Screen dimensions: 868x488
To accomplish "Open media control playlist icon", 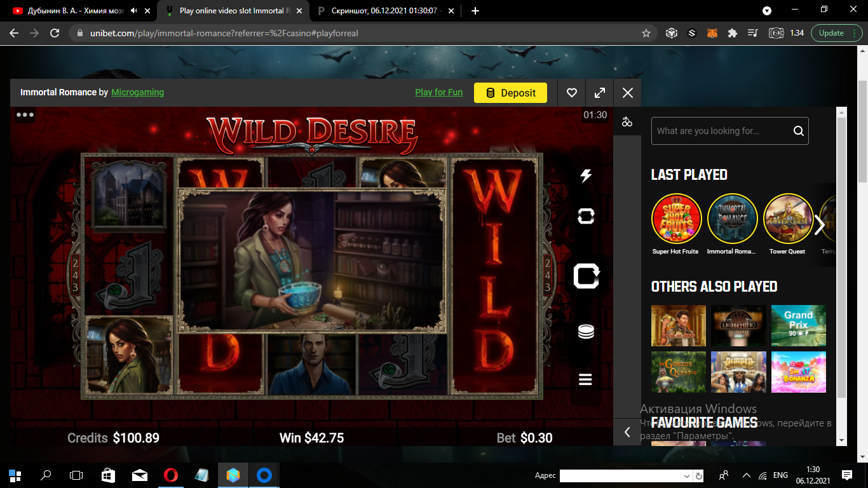I will click(x=753, y=33).
